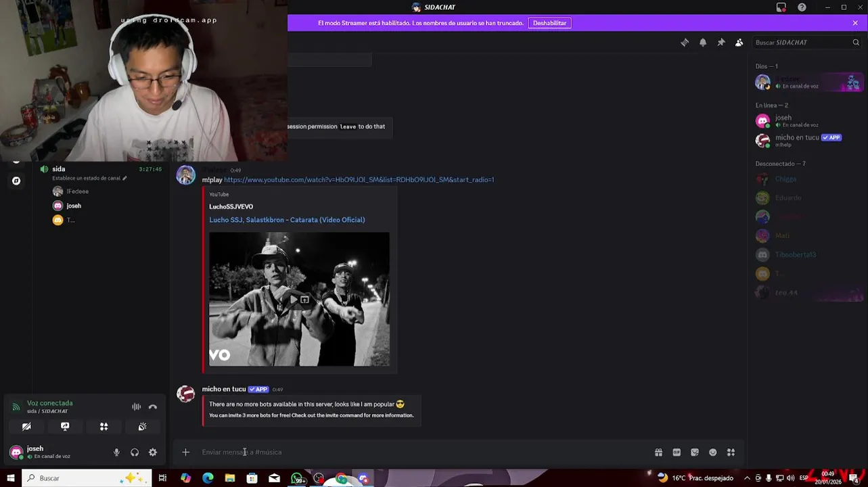Open the Windows notification center icon
The image size is (868, 487).
[854, 478]
